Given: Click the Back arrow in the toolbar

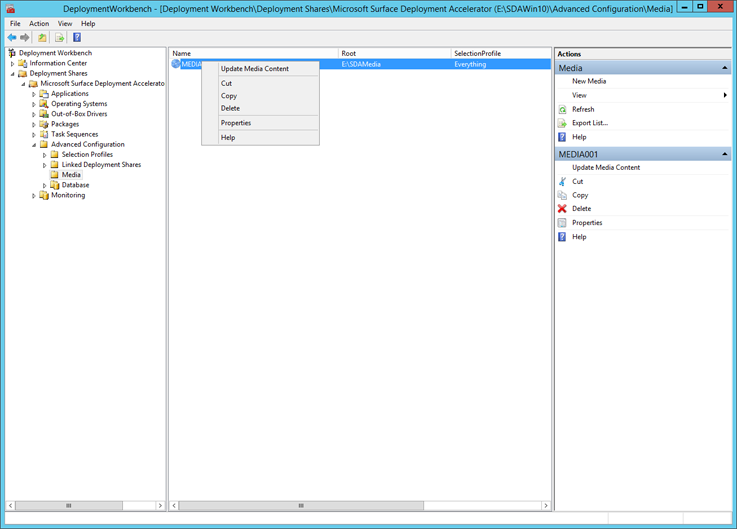Looking at the screenshot, I should [x=12, y=38].
